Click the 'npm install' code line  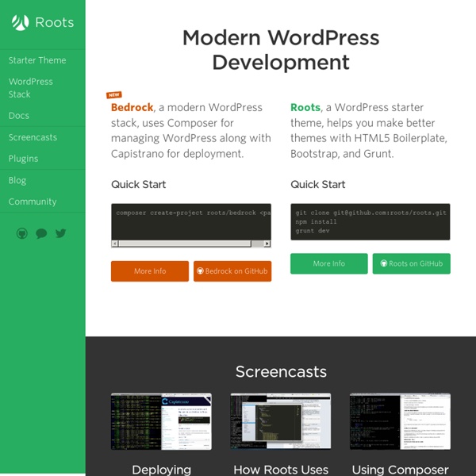tap(316, 221)
